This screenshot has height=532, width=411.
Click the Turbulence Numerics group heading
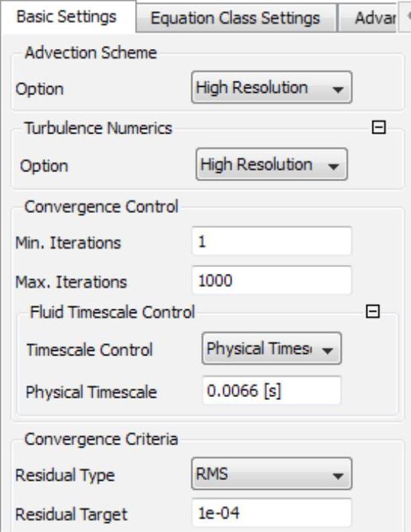[x=99, y=128]
